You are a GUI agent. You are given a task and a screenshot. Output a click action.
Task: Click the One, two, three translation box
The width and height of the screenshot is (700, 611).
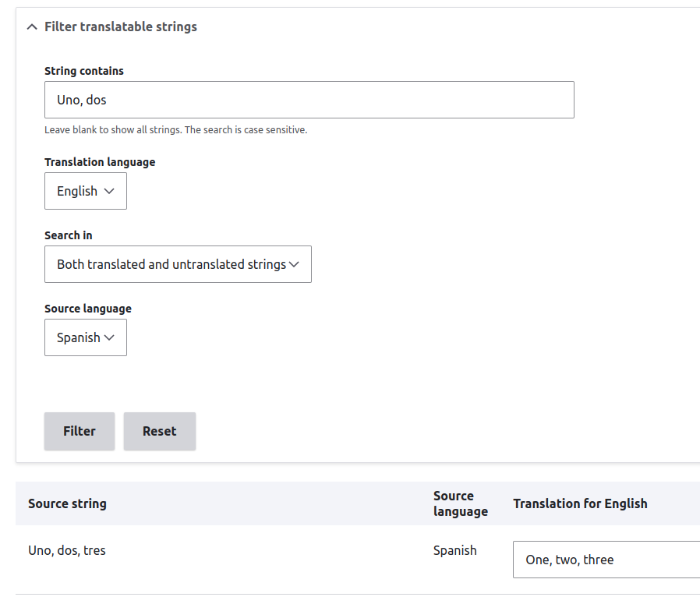point(606,560)
